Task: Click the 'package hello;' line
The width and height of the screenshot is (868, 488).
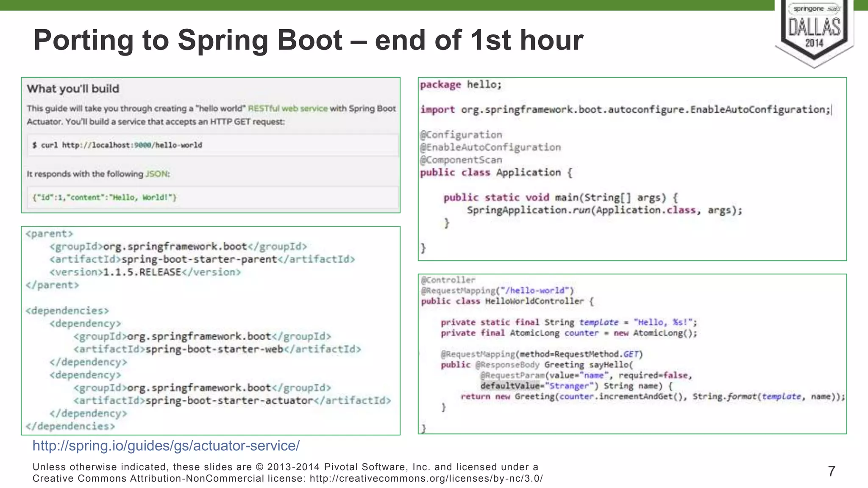Action: 461,85
